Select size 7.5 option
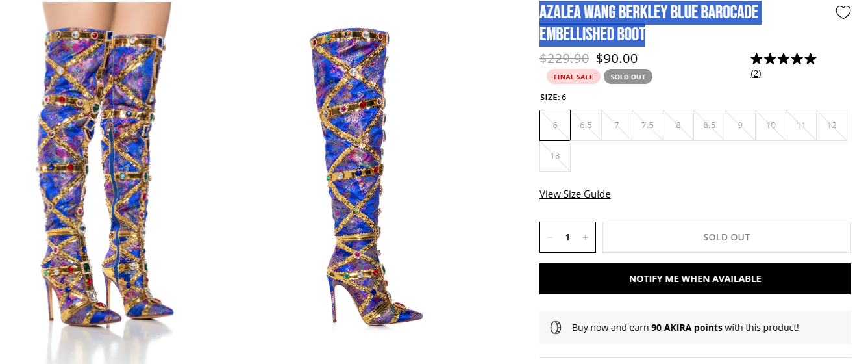 pyautogui.click(x=647, y=125)
